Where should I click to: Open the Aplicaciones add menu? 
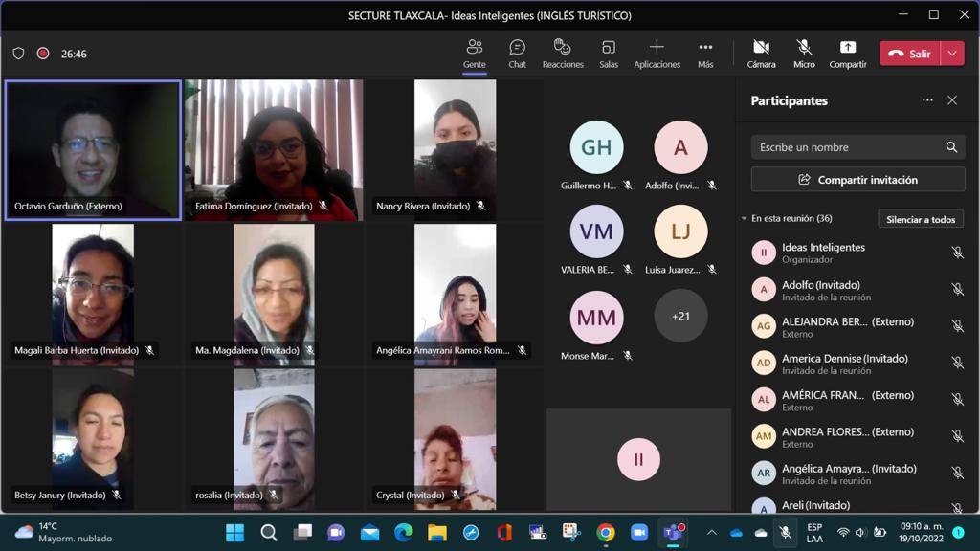point(657,54)
